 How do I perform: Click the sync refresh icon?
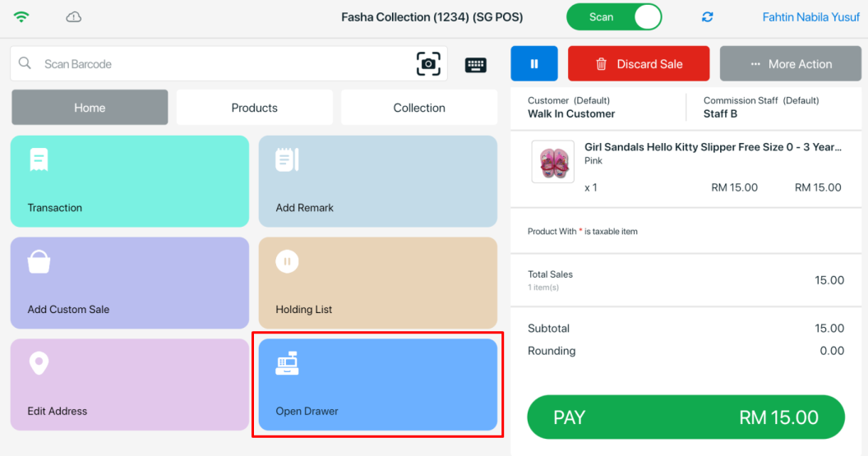(x=707, y=17)
